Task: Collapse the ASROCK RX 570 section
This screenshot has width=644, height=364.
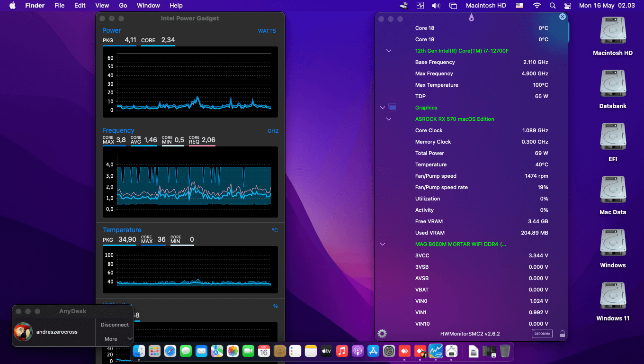Action: pyautogui.click(x=388, y=119)
